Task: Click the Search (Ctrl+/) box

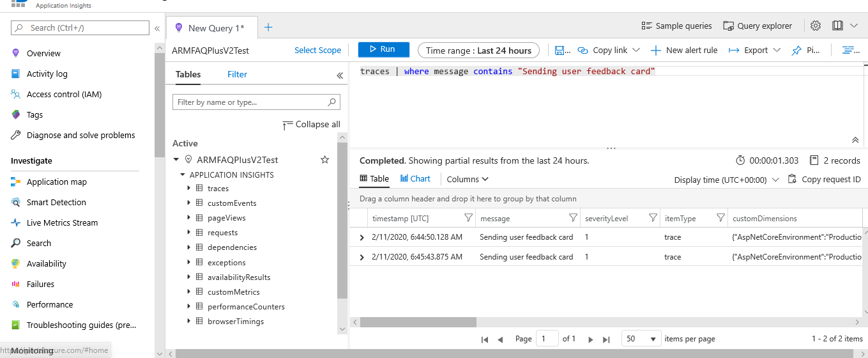Action: [80, 27]
